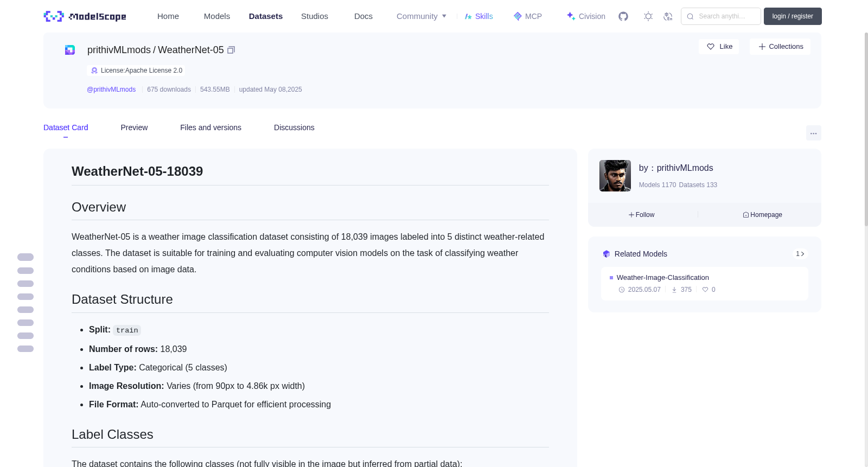Click the 'Datasets 133' count
The height and width of the screenshot is (467, 868).
698,185
